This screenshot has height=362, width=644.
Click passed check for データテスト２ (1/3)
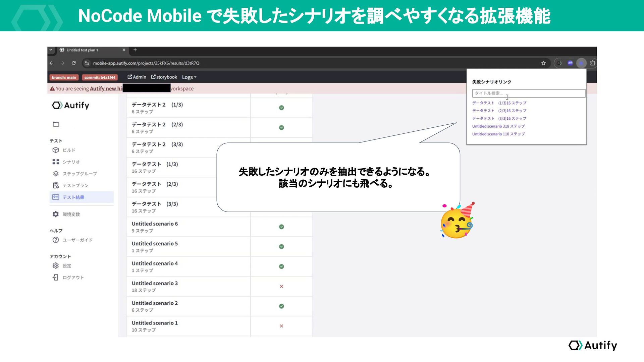(281, 108)
